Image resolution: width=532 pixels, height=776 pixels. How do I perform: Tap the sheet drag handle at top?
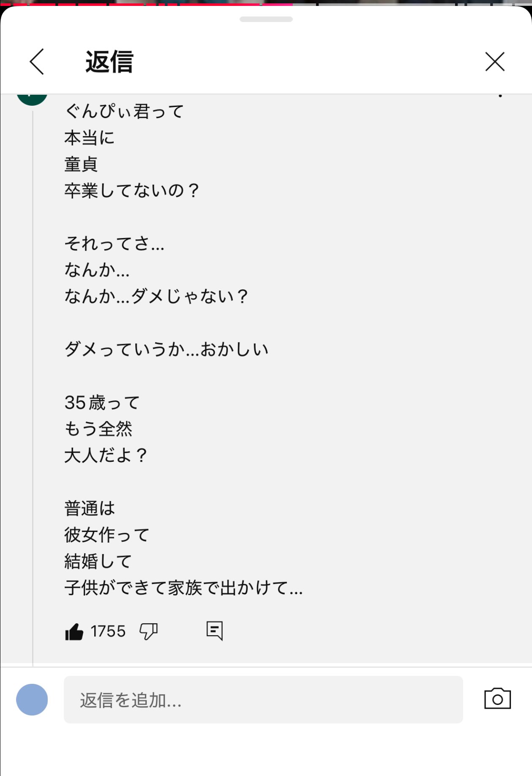266,19
